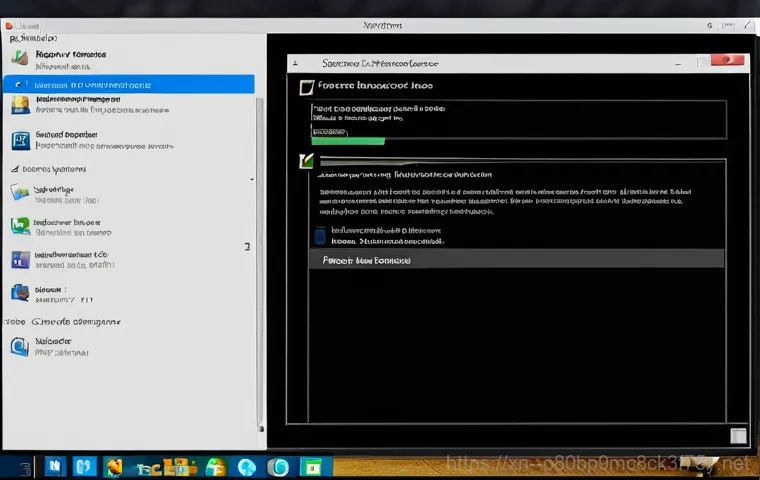Open the green square app on the taskbar
The height and width of the screenshot is (480, 760).
click(x=313, y=467)
